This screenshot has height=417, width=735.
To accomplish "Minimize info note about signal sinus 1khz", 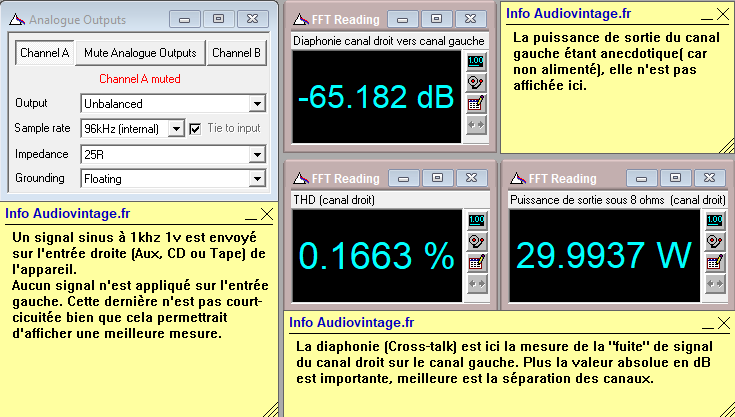I will click(251, 218).
